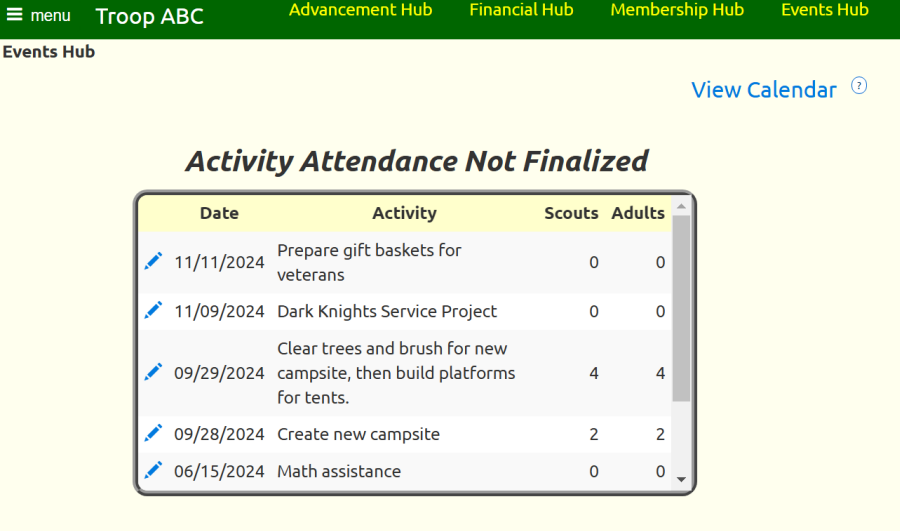This screenshot has height=531, width=900.
Task: Click the Scouts column header
Action: click(571, 213)
